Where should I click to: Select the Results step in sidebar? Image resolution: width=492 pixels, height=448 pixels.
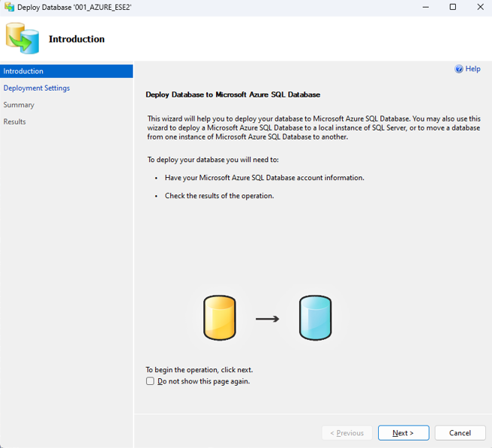14,122
